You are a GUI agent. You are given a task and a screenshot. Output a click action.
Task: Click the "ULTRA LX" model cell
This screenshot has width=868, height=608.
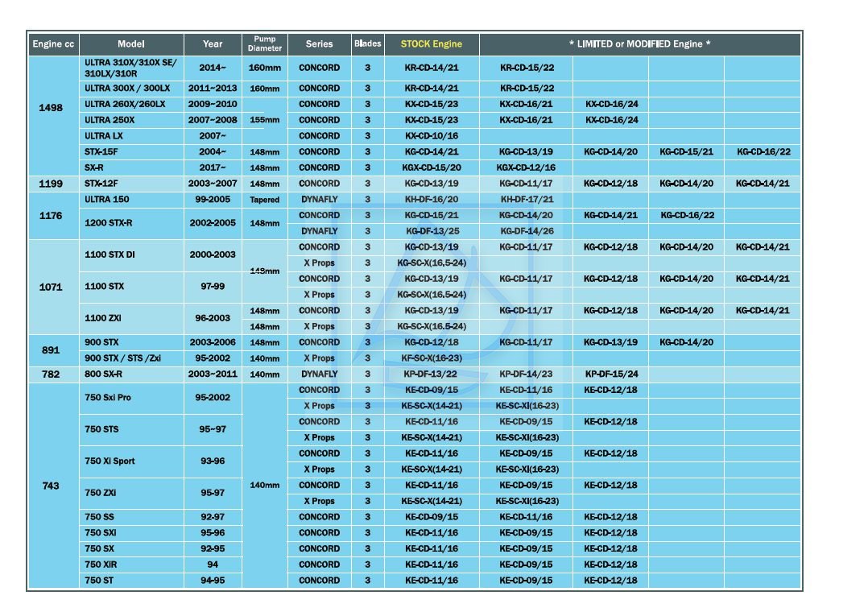pyautogui.click(x=131, y=136)
